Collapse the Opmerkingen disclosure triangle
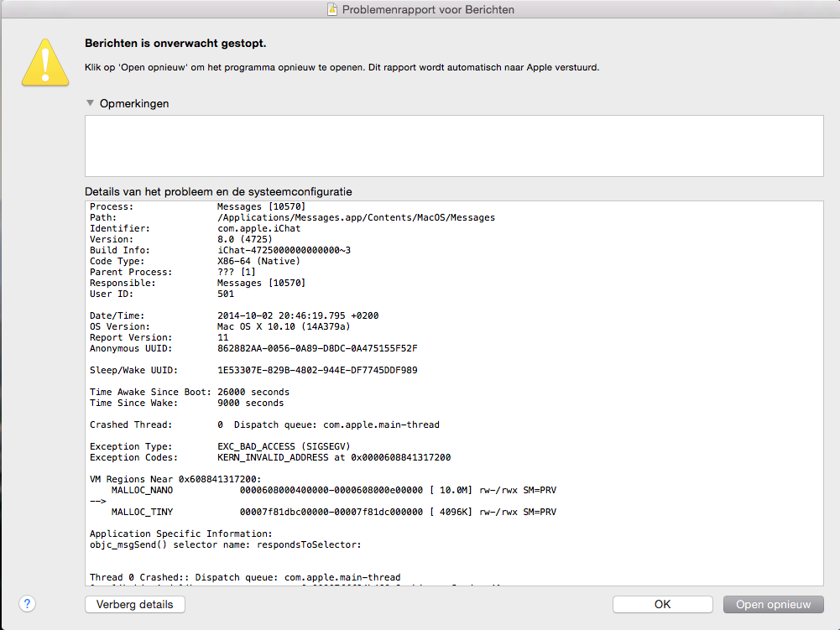 (x=90, y=103)
